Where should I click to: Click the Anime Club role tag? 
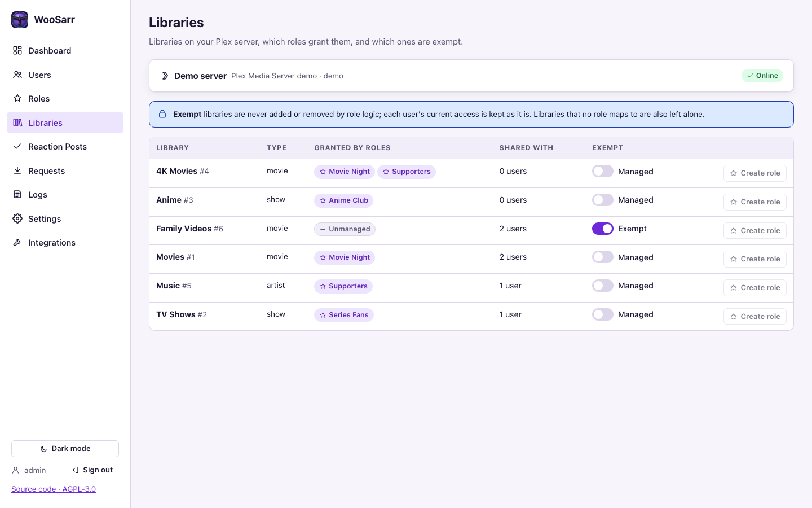343,200
